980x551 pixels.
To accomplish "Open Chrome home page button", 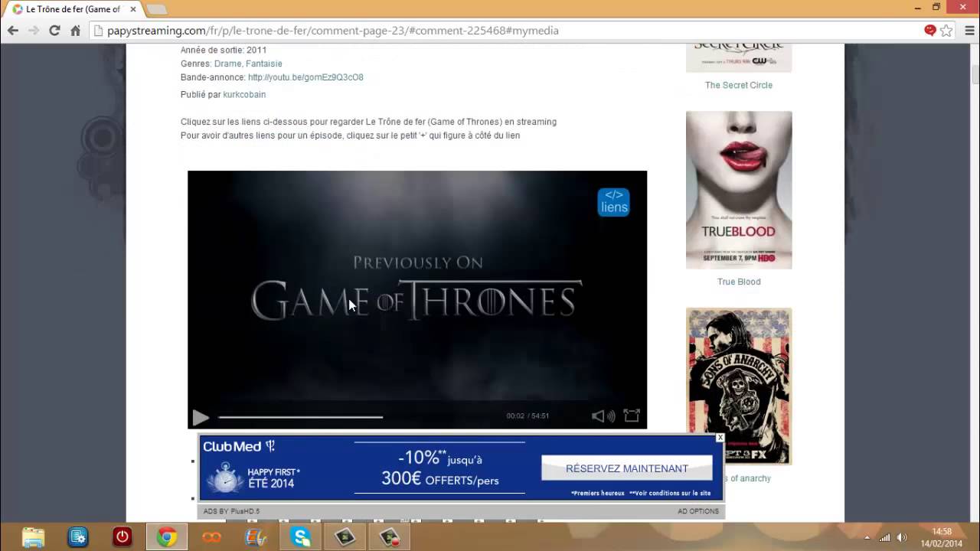I will pos(75,31).
